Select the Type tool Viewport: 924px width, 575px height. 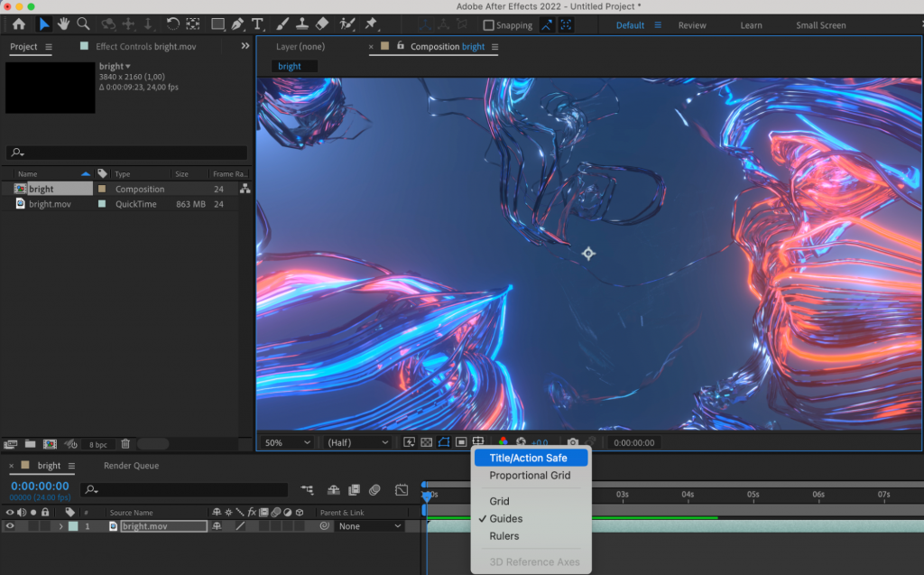coord(256,24)
